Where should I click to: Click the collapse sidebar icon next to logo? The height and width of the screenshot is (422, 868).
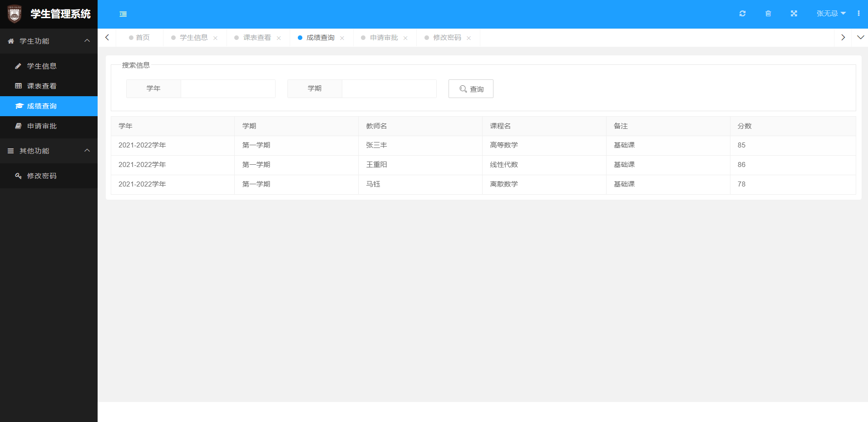(x=123, y=14)
